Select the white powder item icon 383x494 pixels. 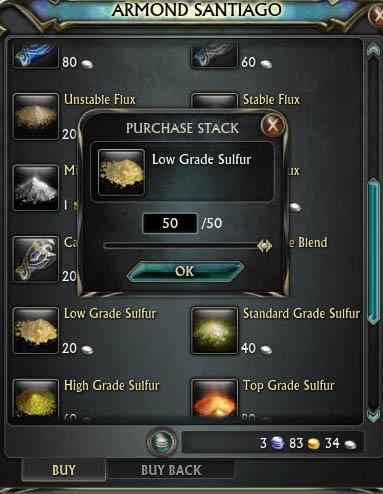click(36, 188)
